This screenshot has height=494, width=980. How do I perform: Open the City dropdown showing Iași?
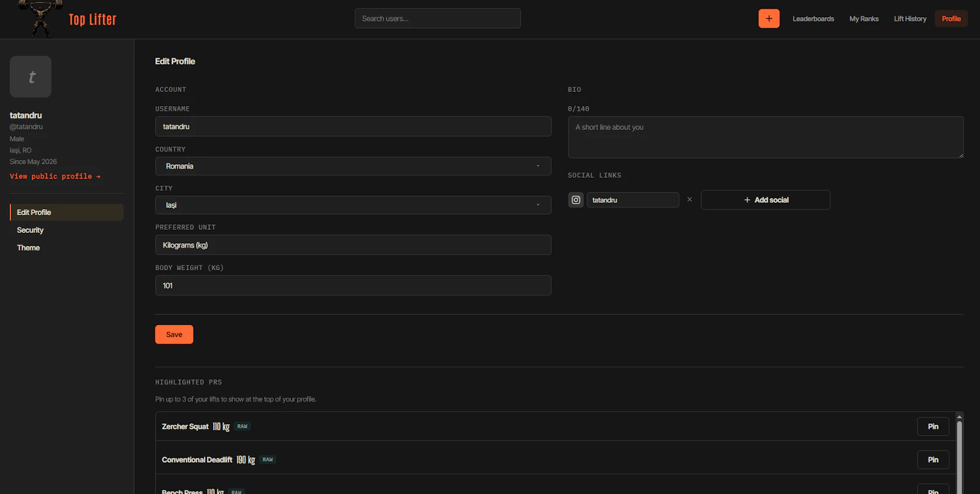click(353, 205)
